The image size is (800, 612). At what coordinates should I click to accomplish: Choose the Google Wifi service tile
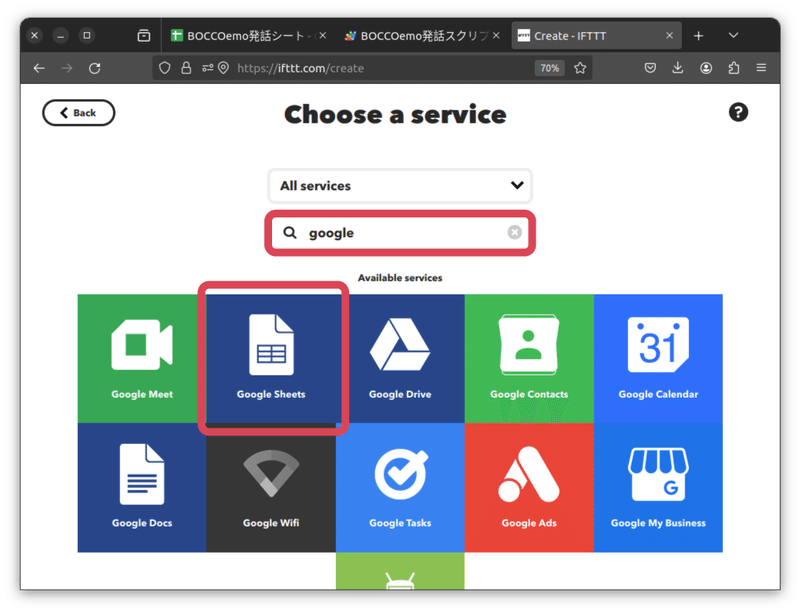tap(271, 488)
